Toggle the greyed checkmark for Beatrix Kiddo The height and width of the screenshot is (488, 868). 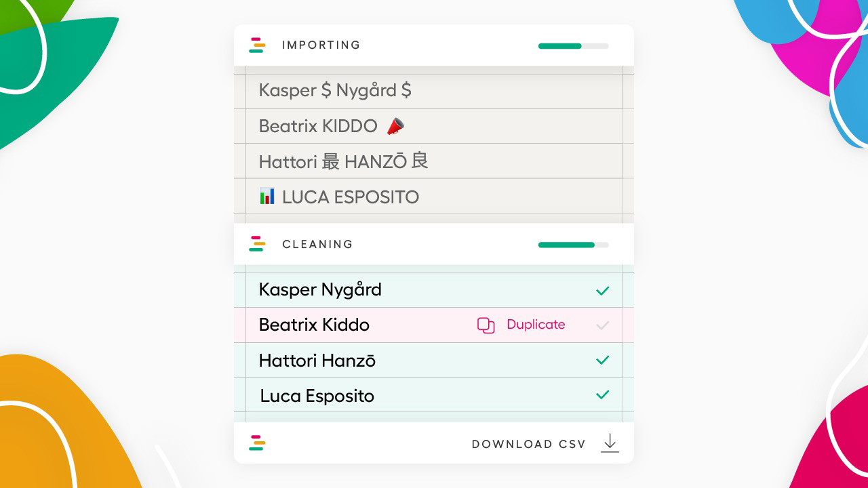(602, 325)
